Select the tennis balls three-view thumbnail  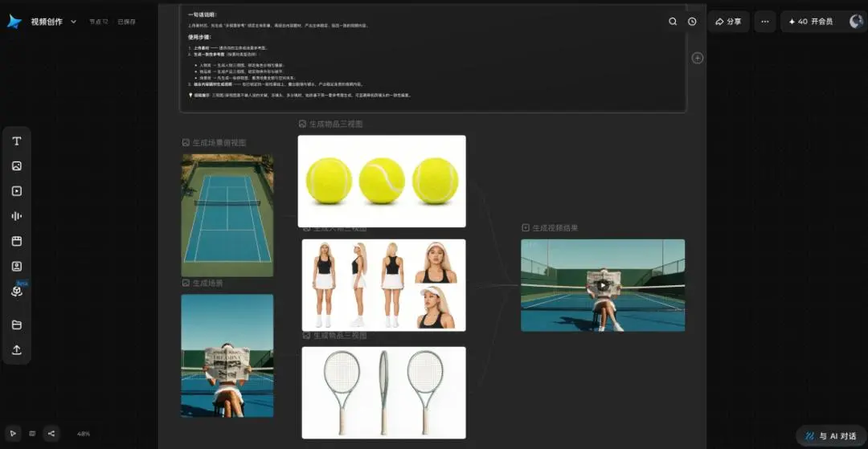[382, 181]
